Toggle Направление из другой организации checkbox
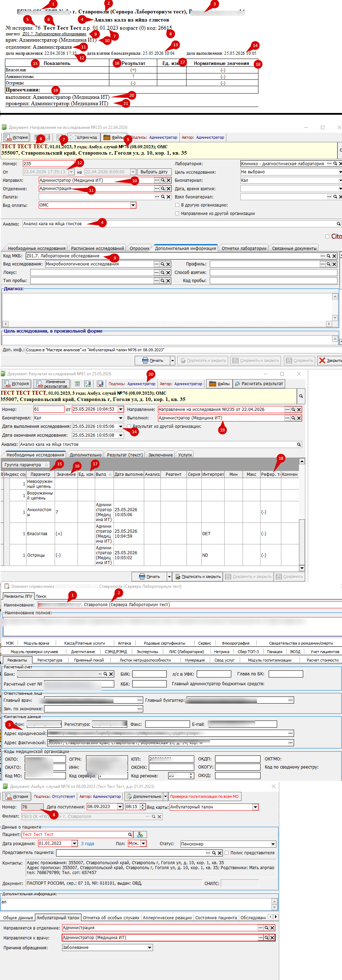This screenshot has width=342, height=980. (177, 214)
